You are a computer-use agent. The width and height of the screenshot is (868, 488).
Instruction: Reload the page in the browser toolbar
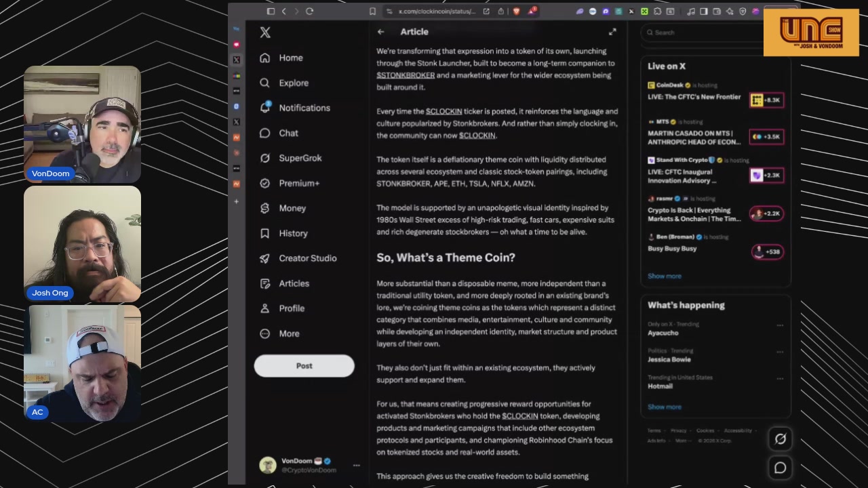tap(309, 11)
